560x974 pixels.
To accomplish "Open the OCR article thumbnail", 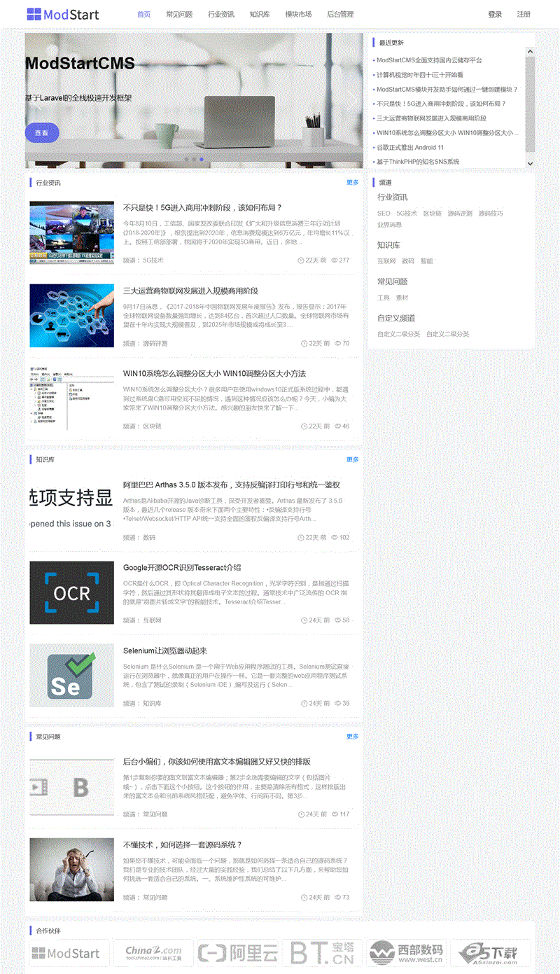I will click(x=71, y=592).
